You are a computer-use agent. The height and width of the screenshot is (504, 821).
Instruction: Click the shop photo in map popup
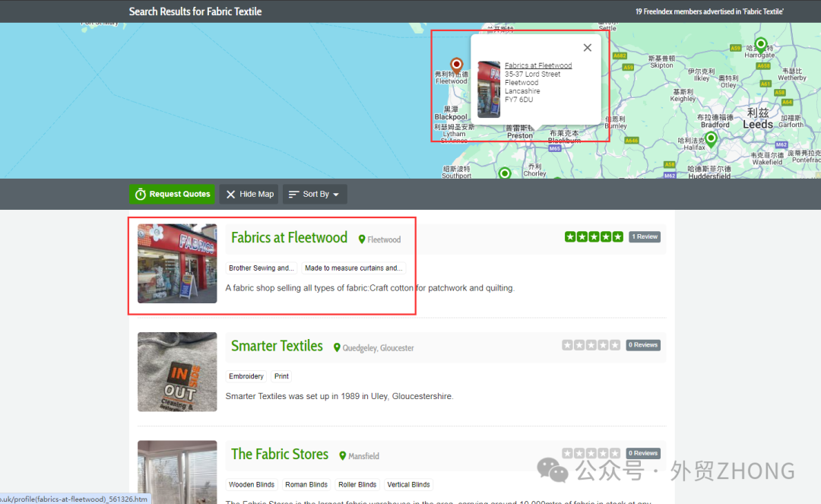coord(489,90)
